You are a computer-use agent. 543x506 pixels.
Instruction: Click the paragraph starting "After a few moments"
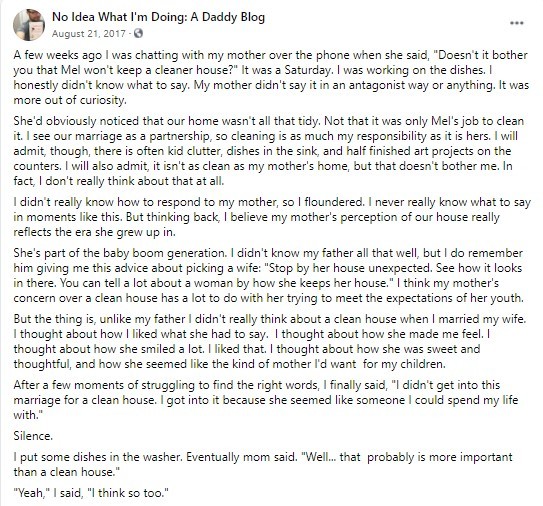[x=266, y=400]
